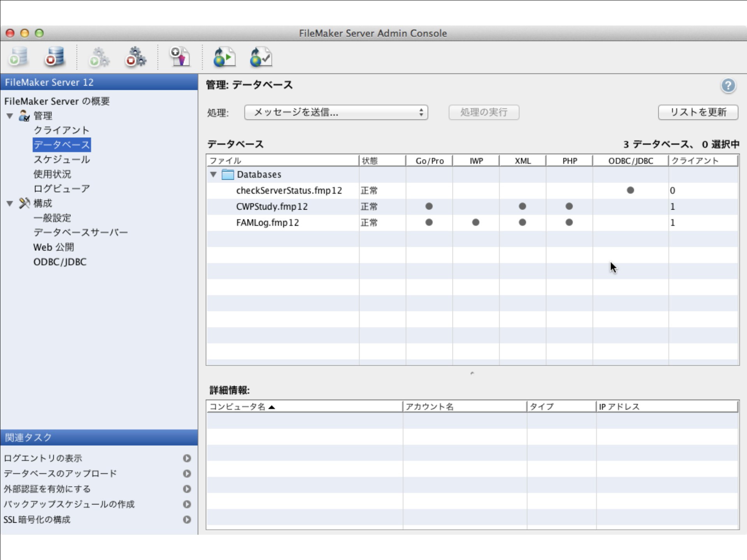Click the 処理の実行 button
The image size is (747, 560).
click(484, 112)
